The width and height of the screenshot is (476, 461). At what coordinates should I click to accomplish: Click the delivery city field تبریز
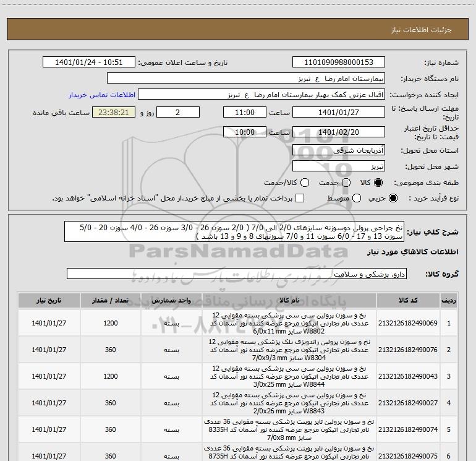point(339,166)
